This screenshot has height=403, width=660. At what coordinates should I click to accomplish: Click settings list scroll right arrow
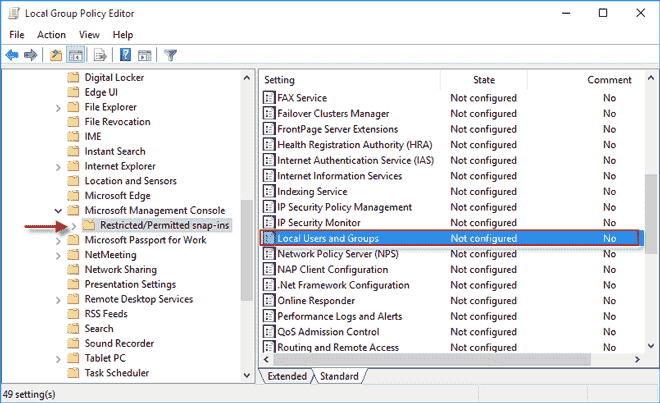(x=637, y=359)
